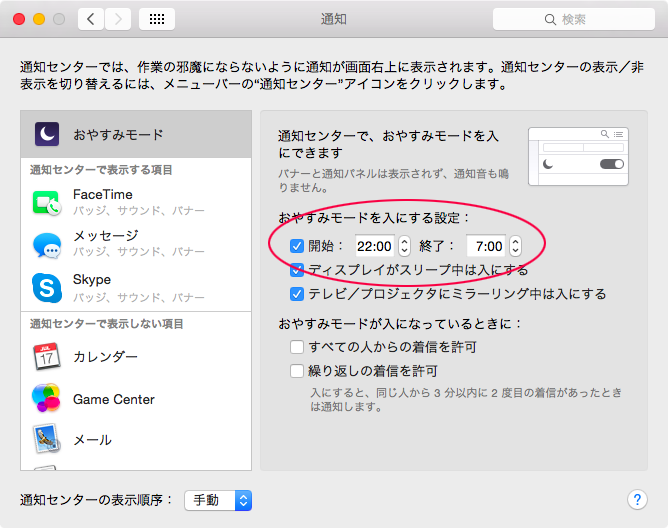668x528 pixels.
Task: Click the 終了 time stepper arrows
Action: point(515,246)
